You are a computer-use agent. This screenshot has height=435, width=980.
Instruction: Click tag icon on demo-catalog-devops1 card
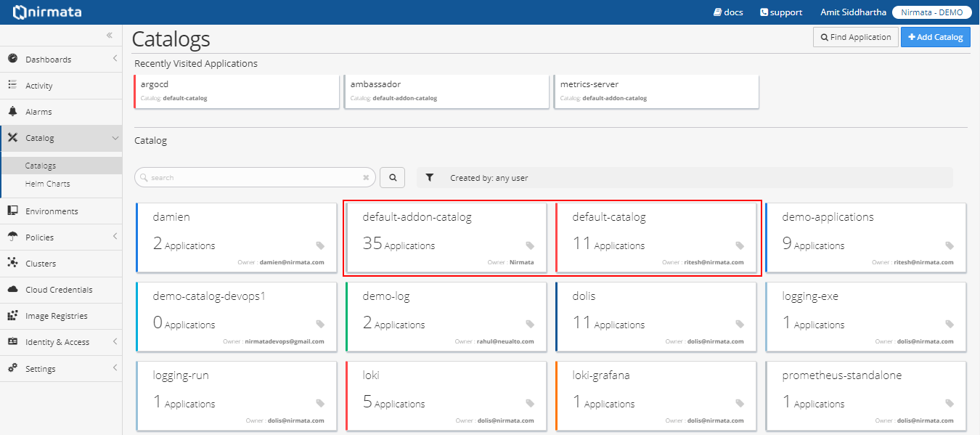(x=320, y=325)
